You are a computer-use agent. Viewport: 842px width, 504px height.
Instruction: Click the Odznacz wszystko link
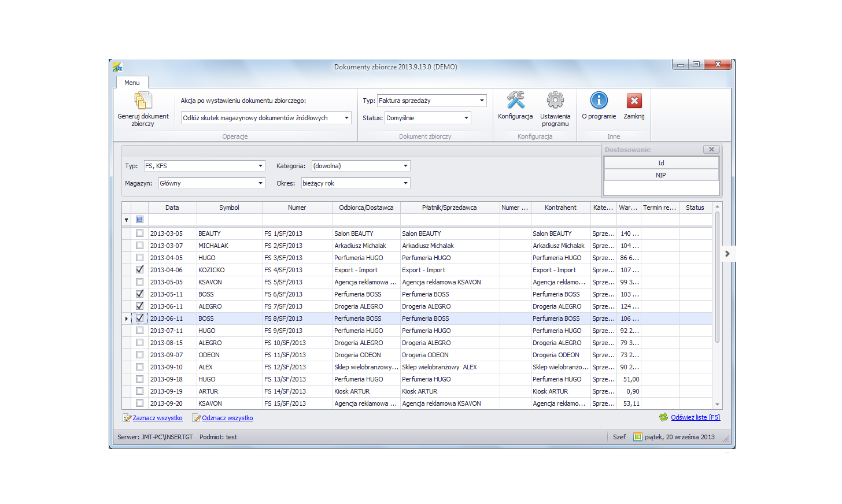point(227,418)
